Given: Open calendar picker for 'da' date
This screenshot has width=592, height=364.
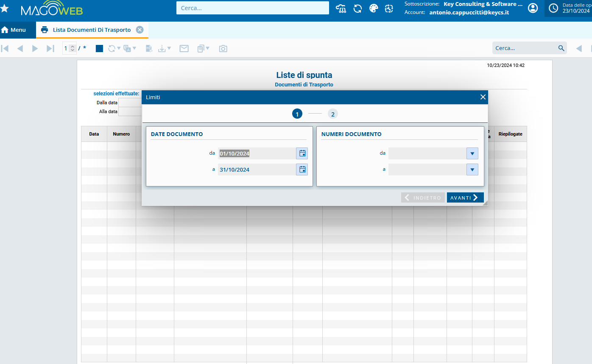Looking at the screenshot, I should click(302, 153).
